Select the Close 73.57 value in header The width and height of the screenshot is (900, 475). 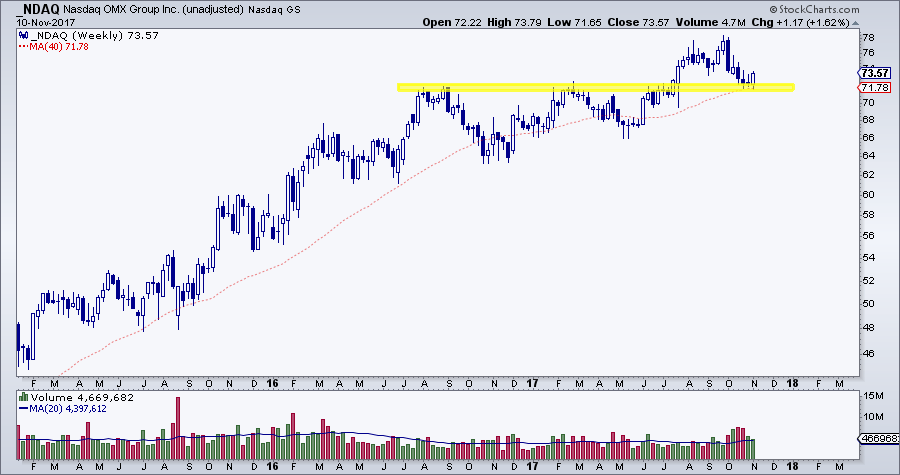point(638,22)
